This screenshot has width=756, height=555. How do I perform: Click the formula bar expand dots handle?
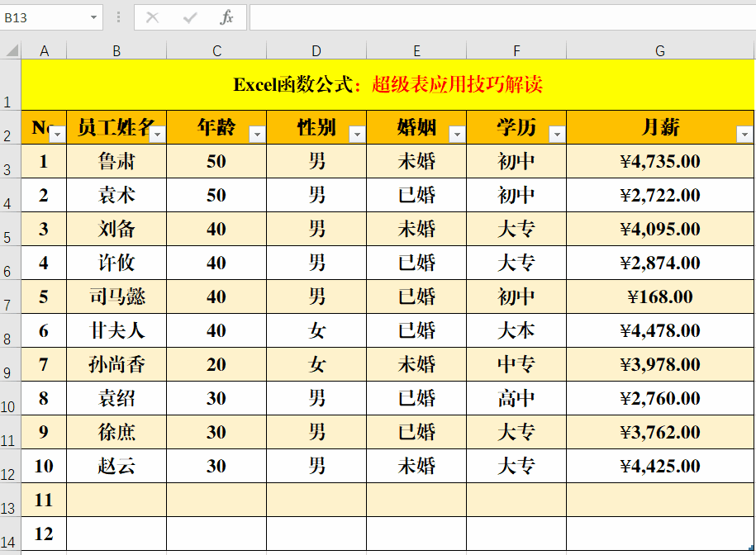118,18
